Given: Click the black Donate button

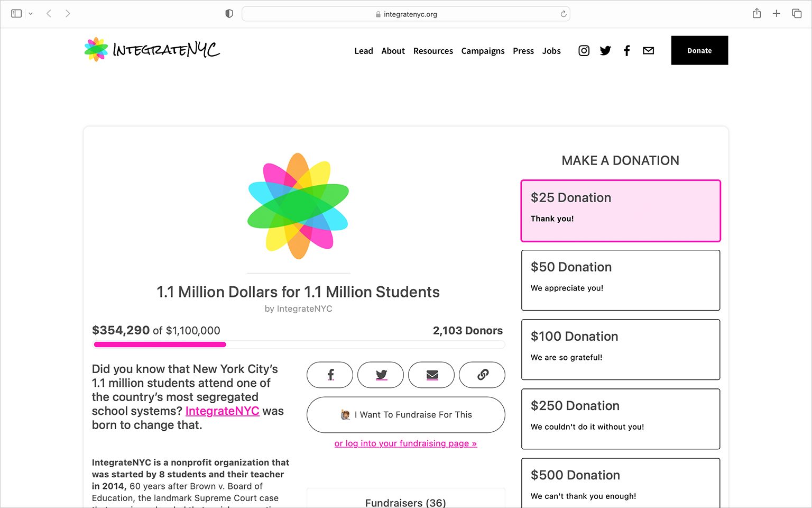Looking at the screenshot, I should coord(699,50).
